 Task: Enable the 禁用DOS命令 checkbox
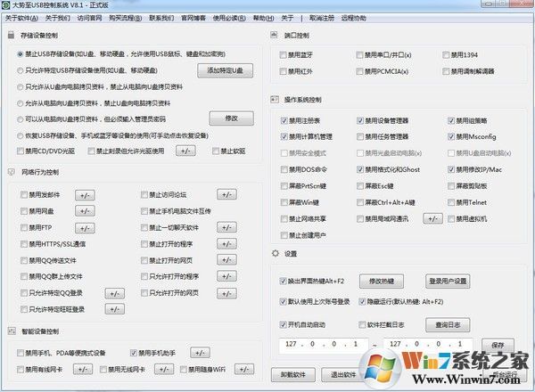284,169
